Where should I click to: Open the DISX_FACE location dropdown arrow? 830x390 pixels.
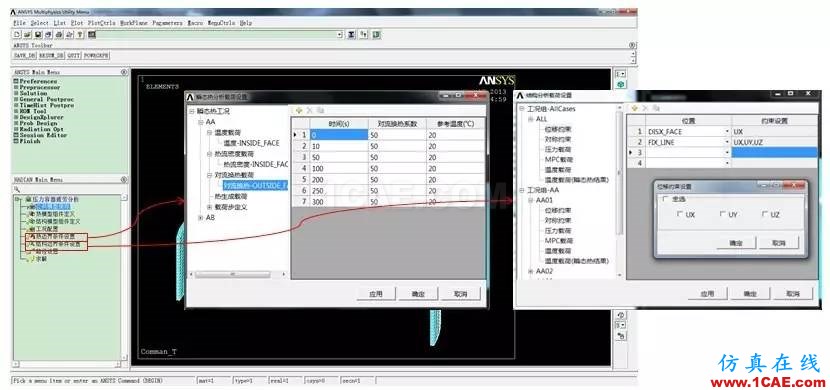[x=728, y=132]
